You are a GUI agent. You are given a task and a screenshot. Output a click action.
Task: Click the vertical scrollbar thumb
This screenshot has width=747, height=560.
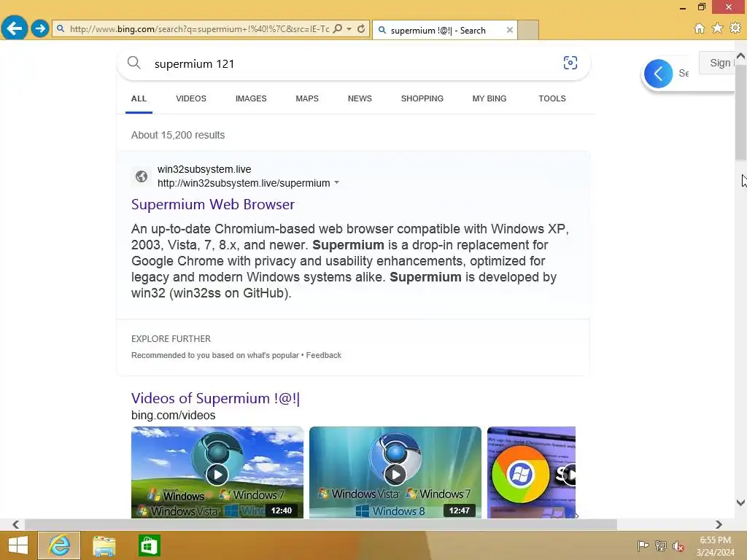(x=740, y=112)
